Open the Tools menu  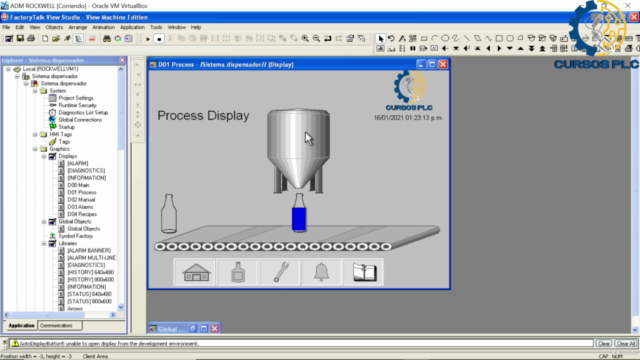pyautogui.click(x=156, y=27)
